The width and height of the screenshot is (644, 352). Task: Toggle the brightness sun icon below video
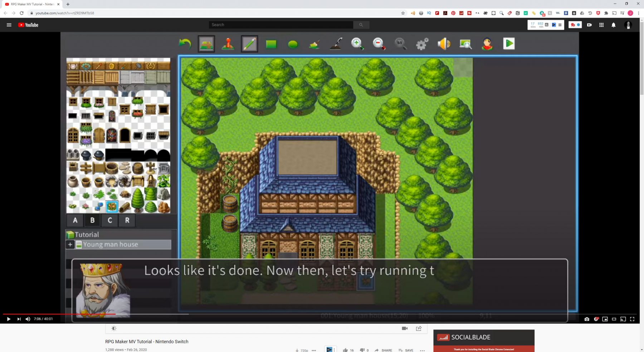tap(114, 328)
